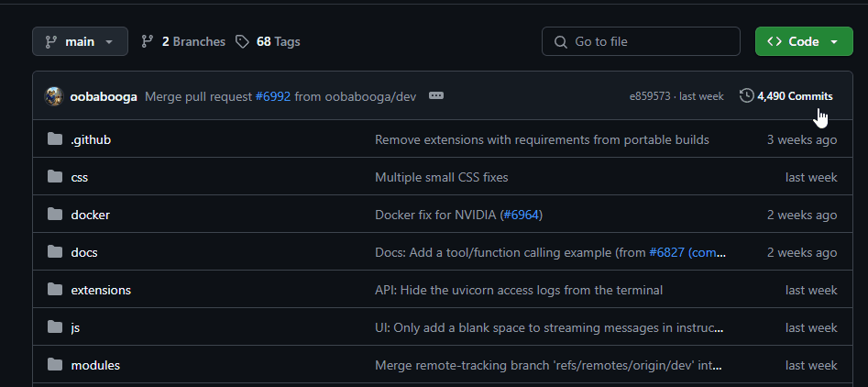Open the extensions folder
Image resolution: width=868 pixels, height=387 pixels.
(x=101, y=290)
